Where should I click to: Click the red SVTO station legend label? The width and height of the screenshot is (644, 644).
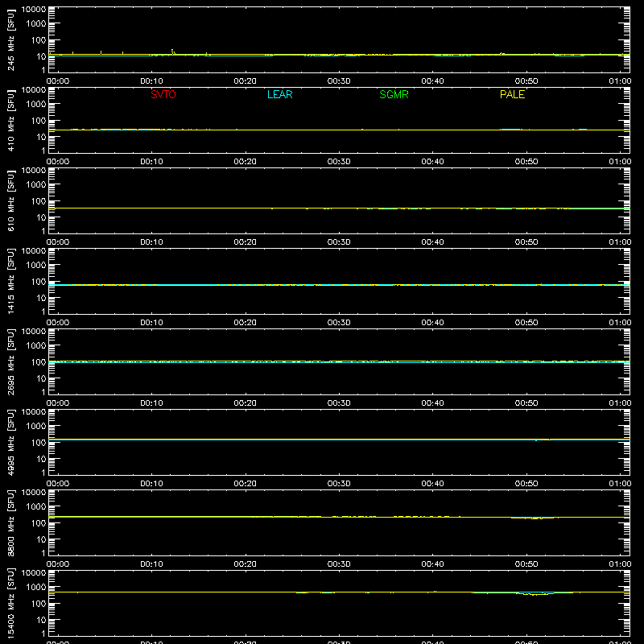pos(163,94)
